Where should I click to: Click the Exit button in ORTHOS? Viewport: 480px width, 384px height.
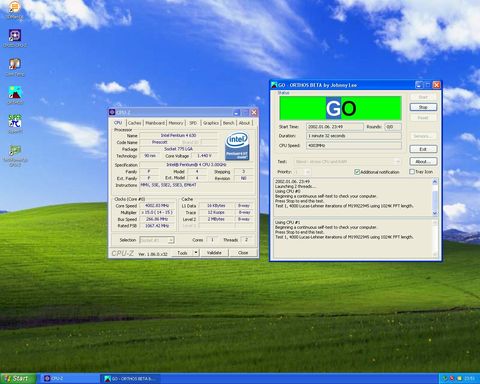pyautogui.click(x=423, y=149)
